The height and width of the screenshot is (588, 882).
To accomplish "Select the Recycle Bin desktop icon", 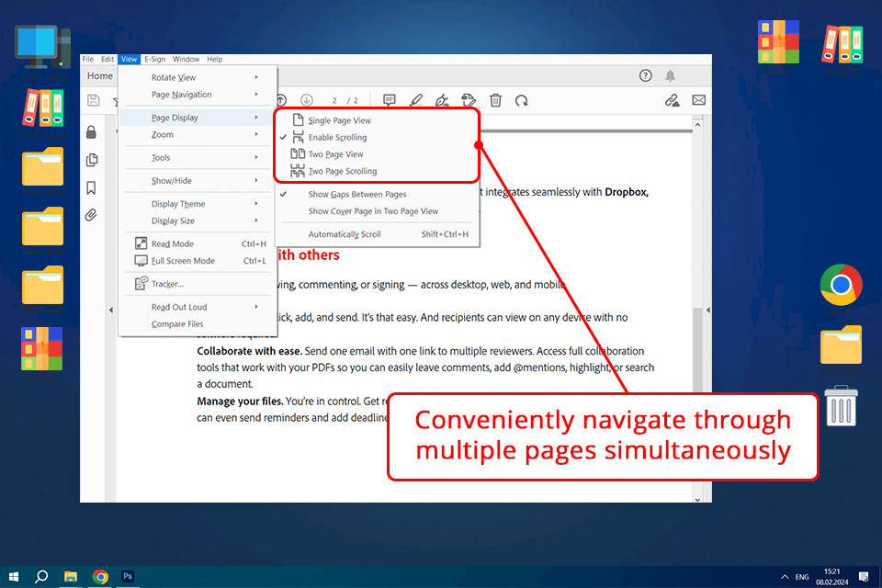I will [841, 406].
